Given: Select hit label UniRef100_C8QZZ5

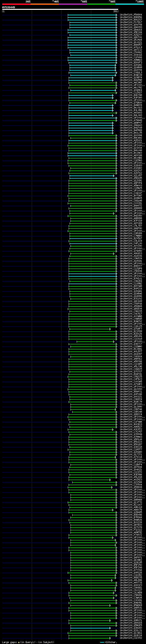Looking at the screenshot, I should pyautogui.click(x=131, y=377).
